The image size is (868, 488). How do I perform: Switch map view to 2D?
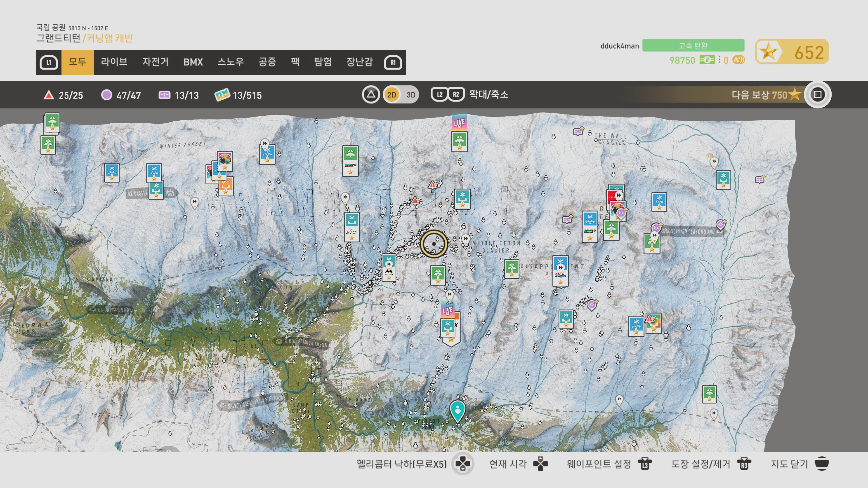tap(392, 95)
